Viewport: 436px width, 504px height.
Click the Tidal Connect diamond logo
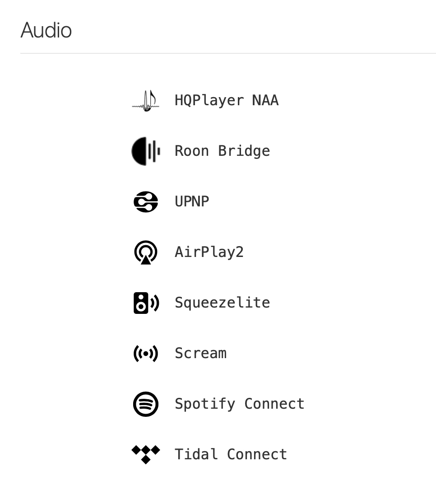(145, 454)
